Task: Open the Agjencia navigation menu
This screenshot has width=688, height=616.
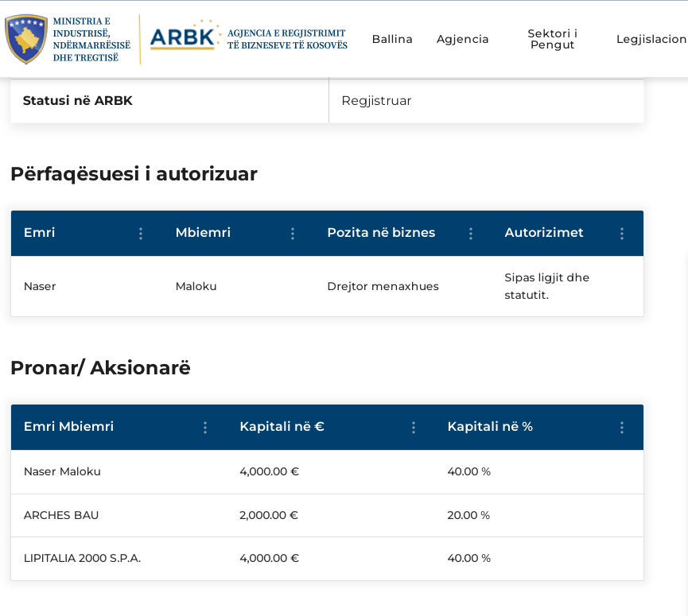Action: 462,39
